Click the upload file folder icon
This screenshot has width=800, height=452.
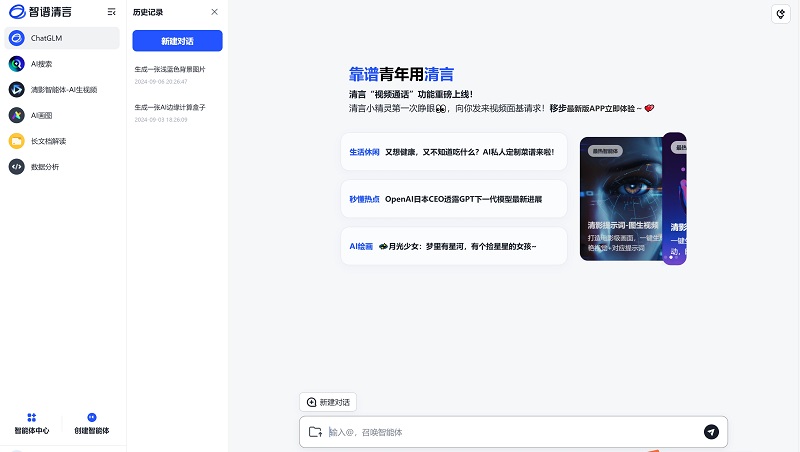(x=315, y=432)
